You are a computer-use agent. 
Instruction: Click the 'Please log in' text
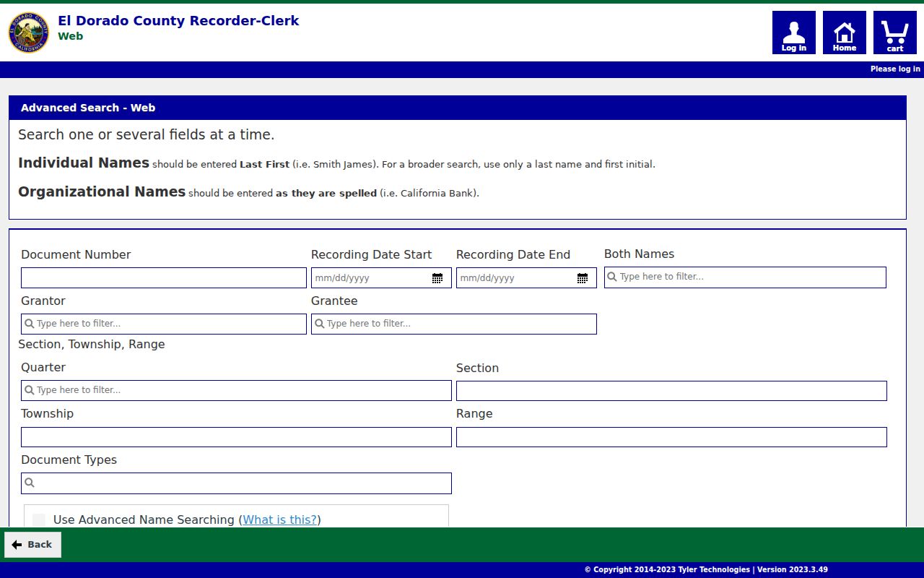(x=895, y=69)
